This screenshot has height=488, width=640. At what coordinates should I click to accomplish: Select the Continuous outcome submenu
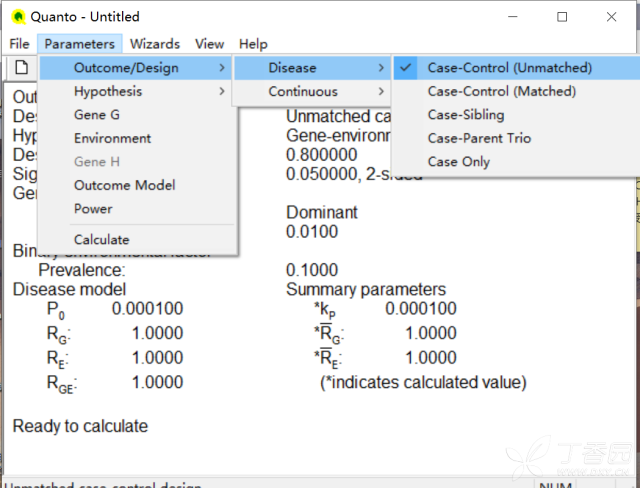click(x=312, y=91)
